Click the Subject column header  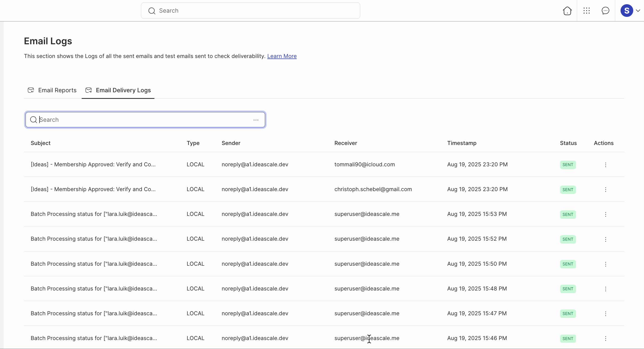tap(41, 143)
